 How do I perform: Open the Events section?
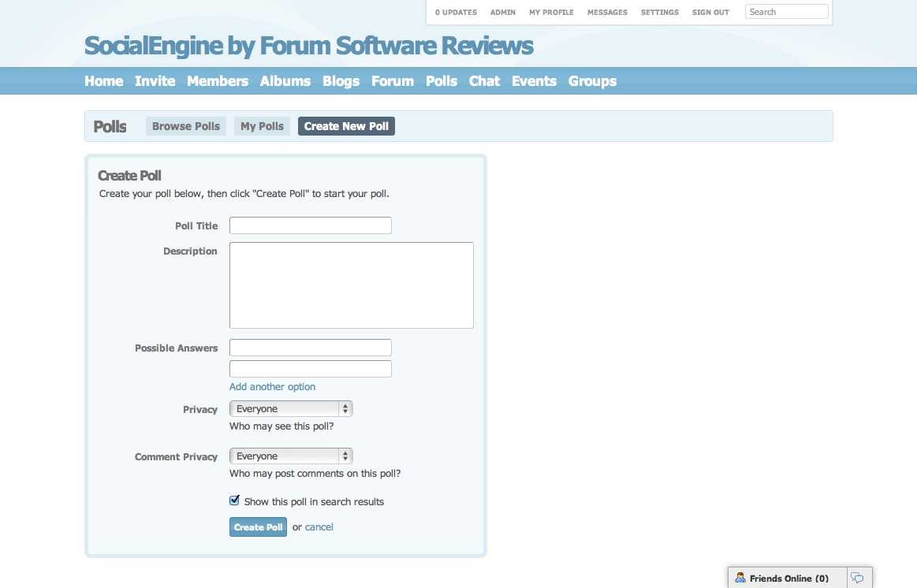coord(534,81)
